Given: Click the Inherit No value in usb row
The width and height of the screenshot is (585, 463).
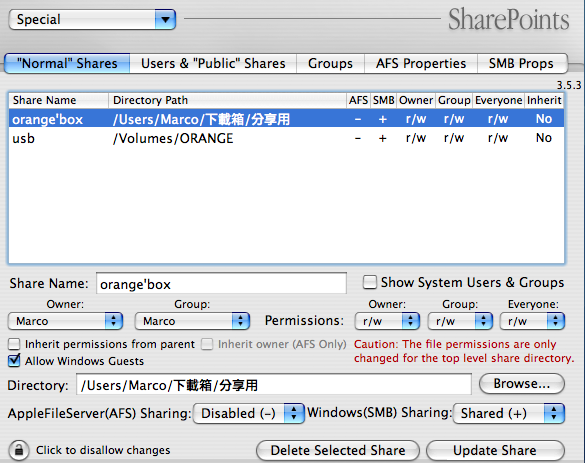Looking at the screenshot, I should click(x=544, y=138).
